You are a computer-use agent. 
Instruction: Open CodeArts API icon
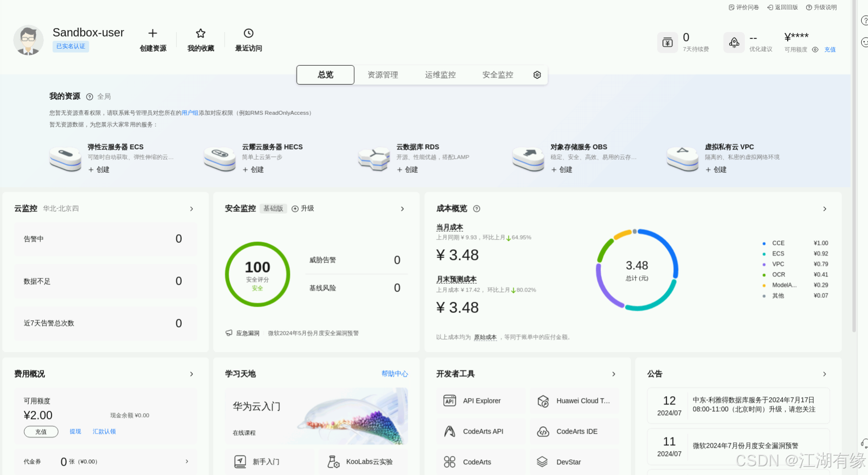click(x=450, y=431)
